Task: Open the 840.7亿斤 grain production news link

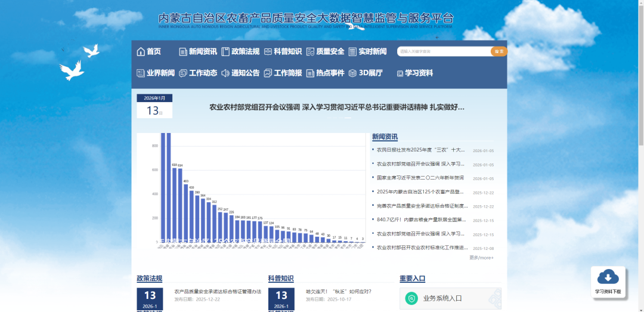Action: tap(420, 220)
